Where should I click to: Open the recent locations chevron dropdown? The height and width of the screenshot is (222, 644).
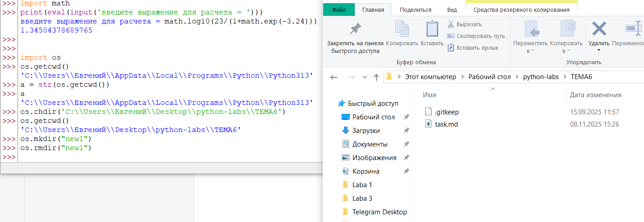point(364,77)
